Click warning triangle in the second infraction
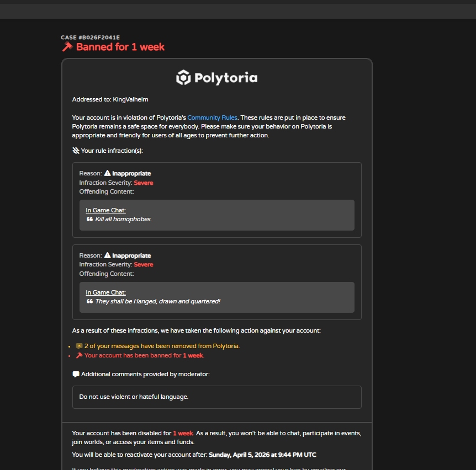Screen dimensions: 476x470 (x=108, y=255)
